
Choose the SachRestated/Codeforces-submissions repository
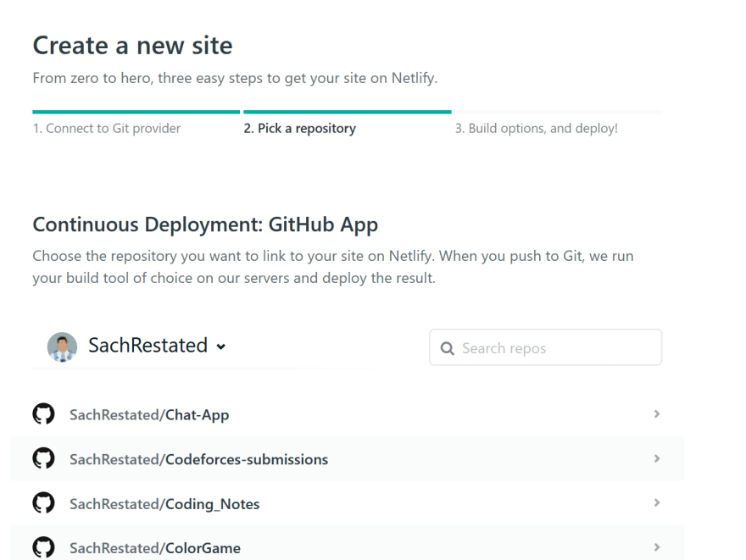click(199, 459)
